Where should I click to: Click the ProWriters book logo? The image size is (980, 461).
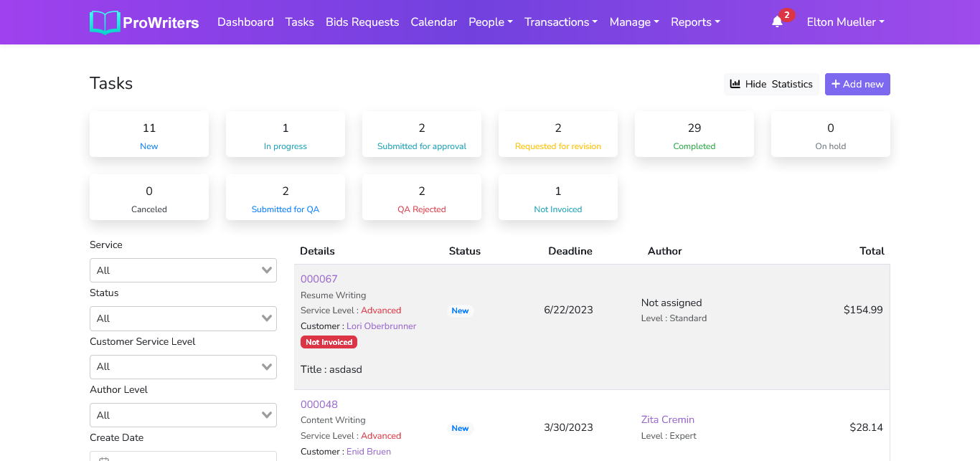point(105,22)
